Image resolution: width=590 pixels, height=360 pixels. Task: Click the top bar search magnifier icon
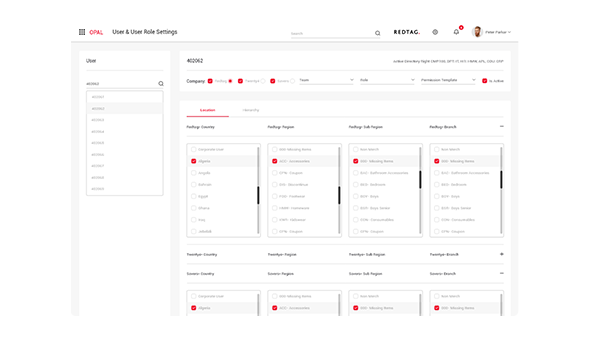point(377,33)
